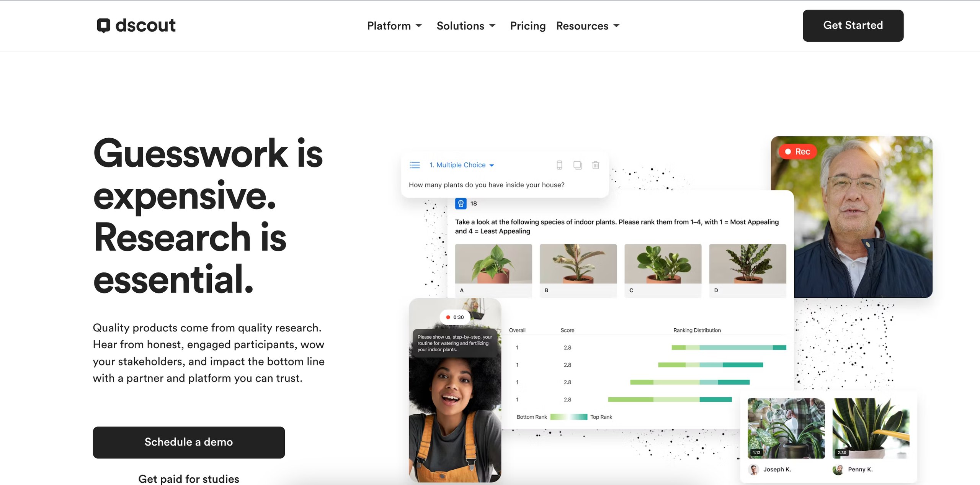
Task: Click the multiple choice question type icon
Action: pos(413,165)
